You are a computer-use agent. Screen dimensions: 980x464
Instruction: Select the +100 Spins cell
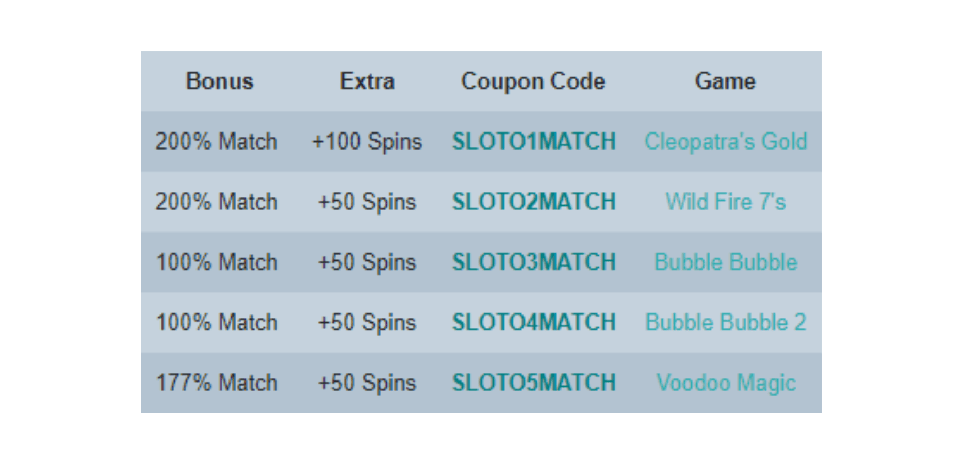point(367,142)
